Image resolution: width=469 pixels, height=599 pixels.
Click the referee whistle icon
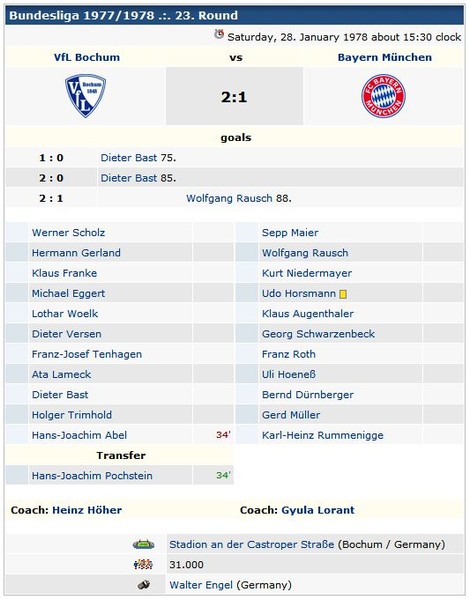[x=144, y=584]
